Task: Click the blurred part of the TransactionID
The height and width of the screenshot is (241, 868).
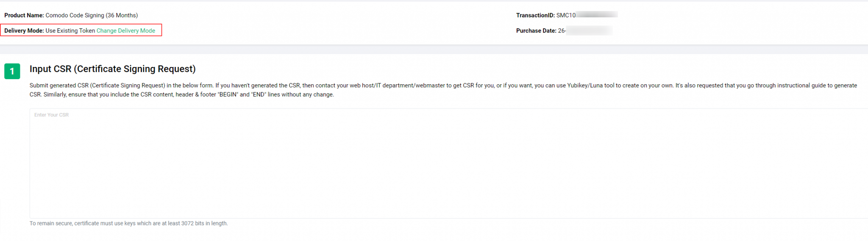Action: pyautogui.click(x=596, y=15)
